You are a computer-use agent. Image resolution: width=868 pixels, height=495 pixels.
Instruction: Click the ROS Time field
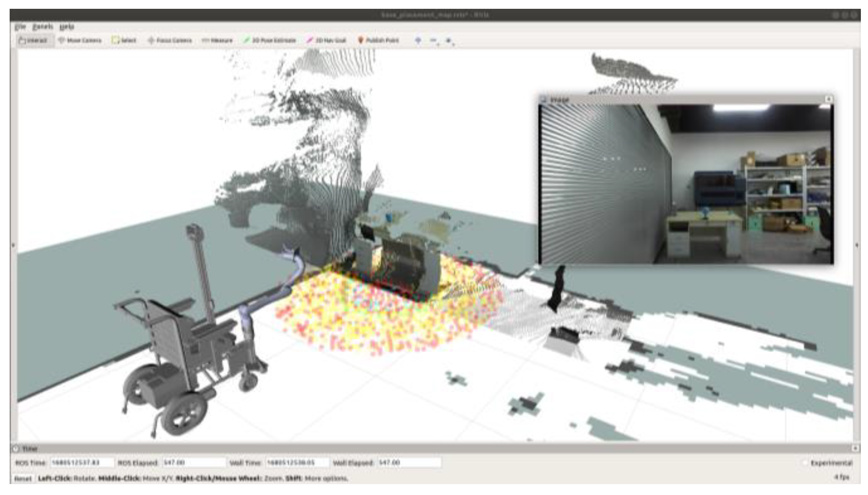pos(82,462)
